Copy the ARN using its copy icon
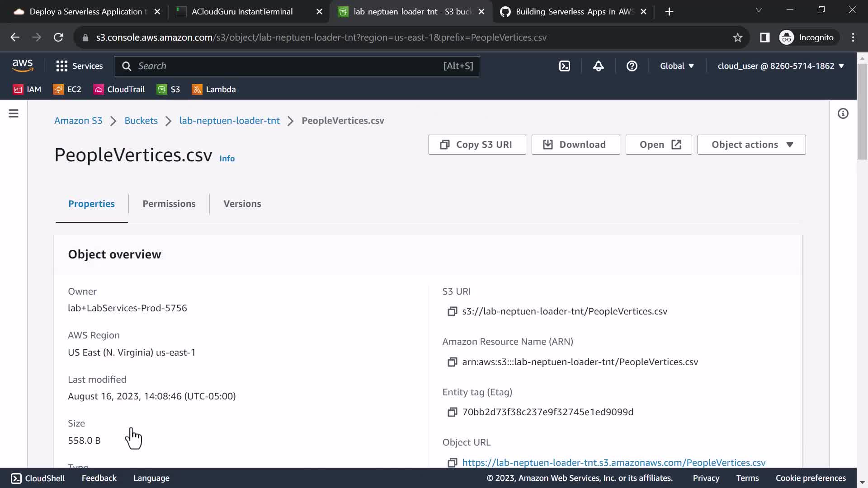The width and height of the screenshot is (868, 488). pos(452,362)
